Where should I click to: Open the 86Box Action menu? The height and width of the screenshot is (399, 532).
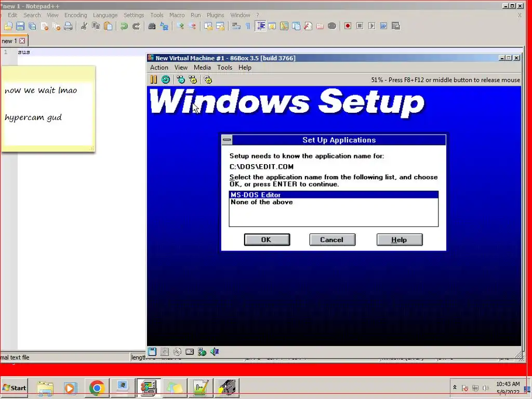[x=159, y=68]
